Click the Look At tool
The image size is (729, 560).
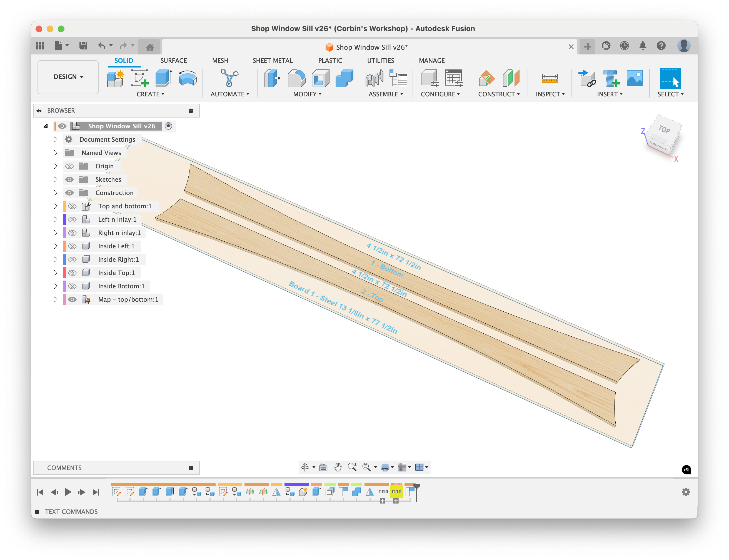pyautogui.click(x=323, y=467)
